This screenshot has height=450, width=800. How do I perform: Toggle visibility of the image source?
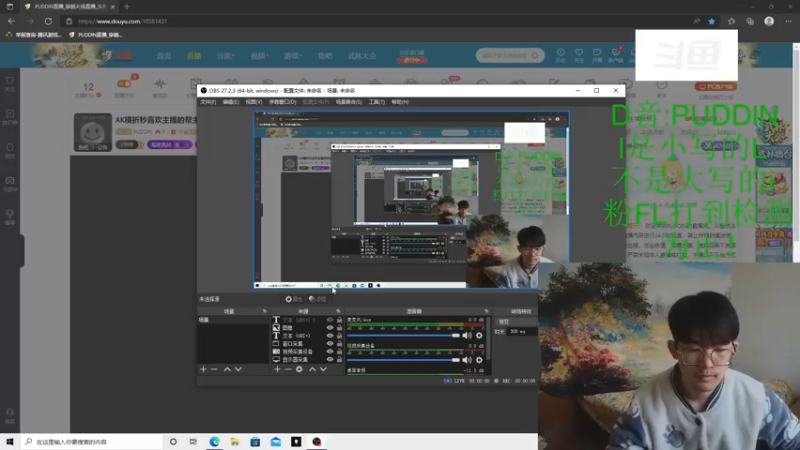tap(330, 328)
